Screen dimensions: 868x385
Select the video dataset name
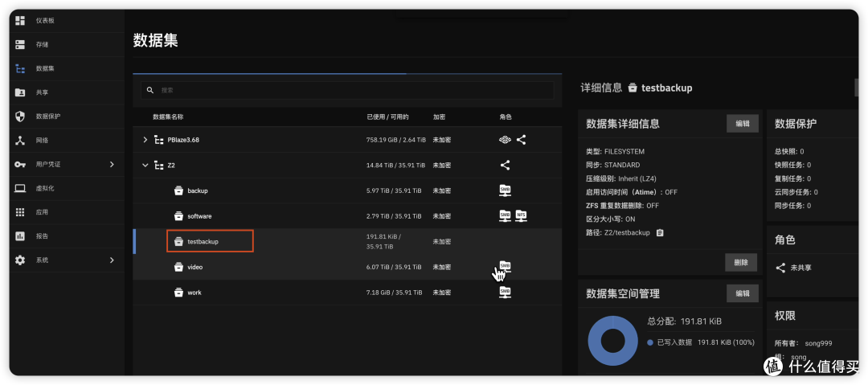coord(194,267)
